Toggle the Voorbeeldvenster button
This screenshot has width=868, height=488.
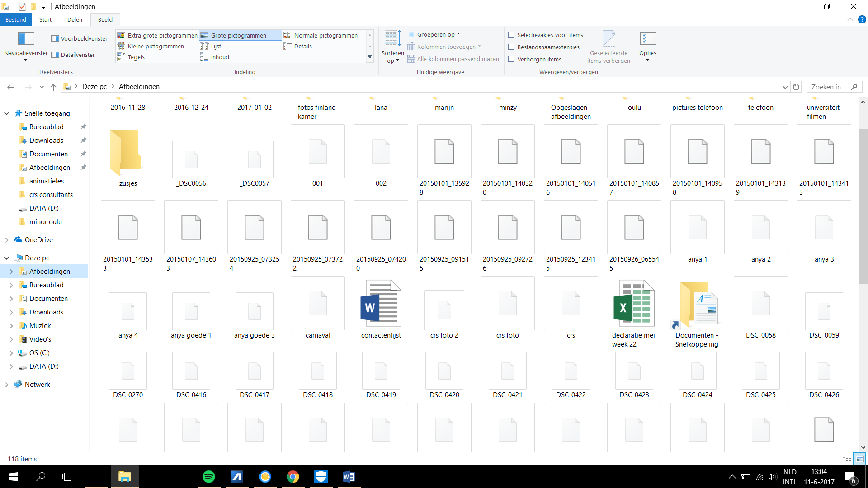pos(79,38)
